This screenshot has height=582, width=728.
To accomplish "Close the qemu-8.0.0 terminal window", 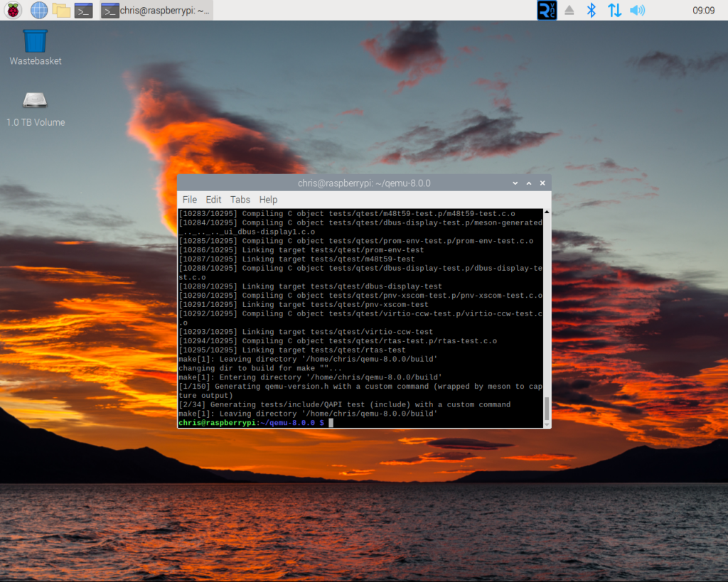I will coord(542,183).
